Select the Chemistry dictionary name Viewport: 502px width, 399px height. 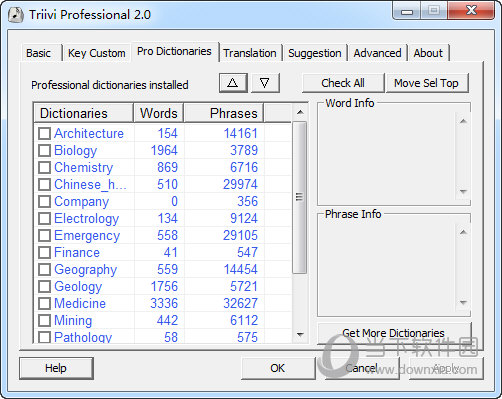[83, 168]
